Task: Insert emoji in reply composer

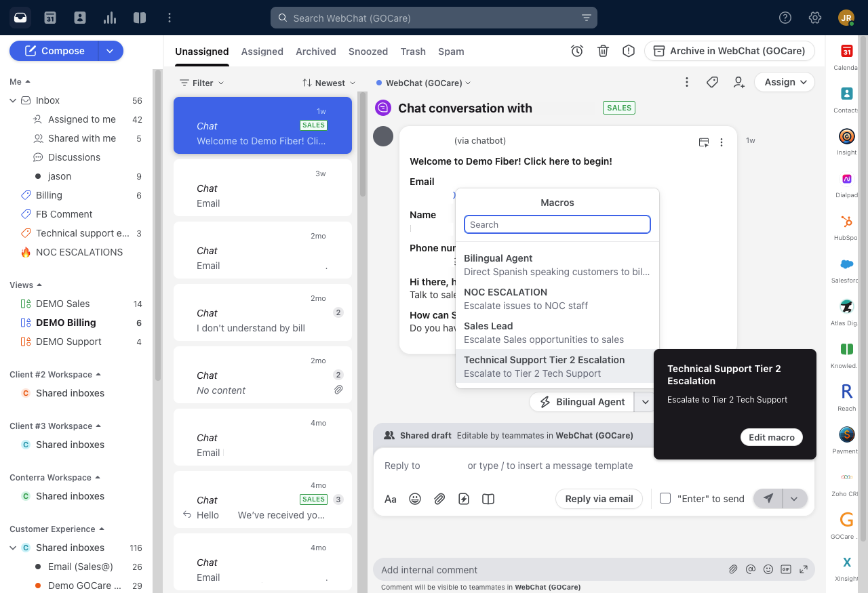Action: tap(415, 499)
